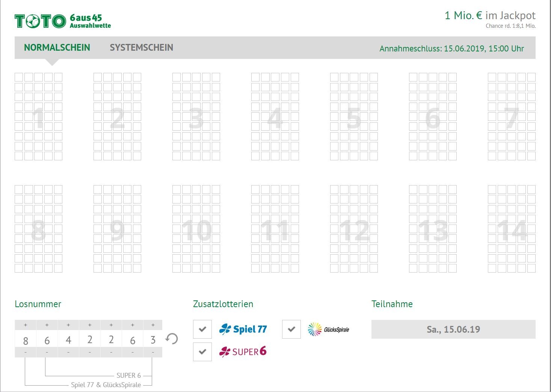Viewport: 551px width, 392px height.
Task: Mark top-right box in tip field 7
Action: point(531,77)
